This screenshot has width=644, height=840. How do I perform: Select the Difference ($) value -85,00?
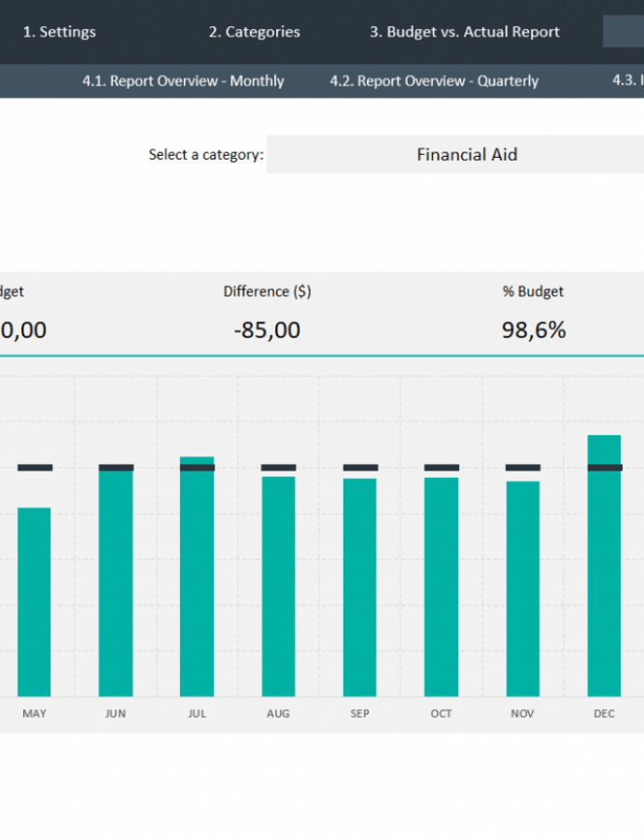tap(267, 330)
